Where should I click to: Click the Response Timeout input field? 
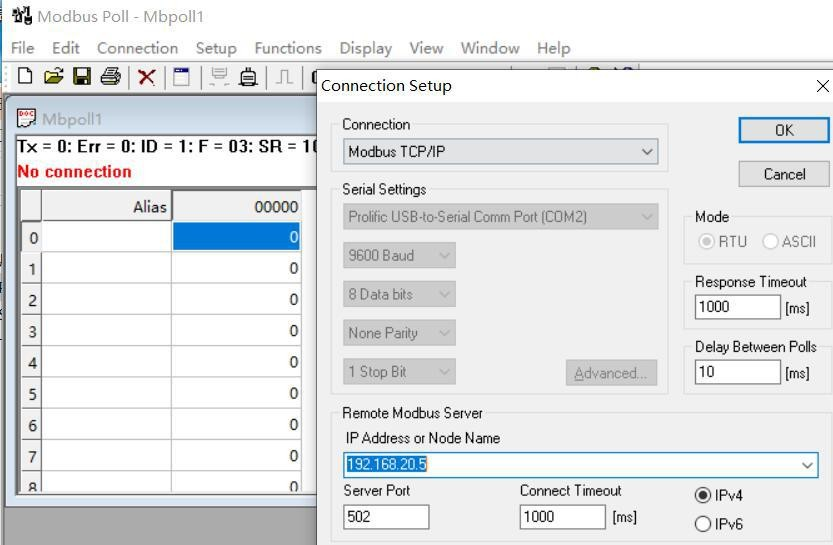(737, 307)
